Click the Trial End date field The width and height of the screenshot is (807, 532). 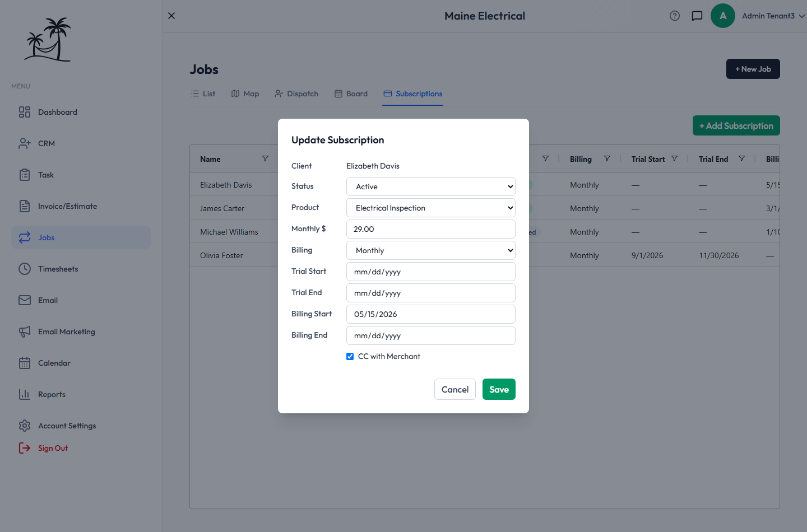431,293
